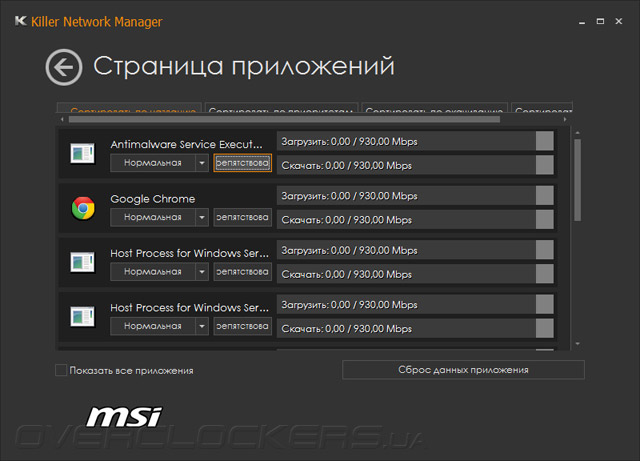Screen dimensions: 640x461
Task: Click the highlighted sort-by-name tab in orange
Action: point(129,108)
